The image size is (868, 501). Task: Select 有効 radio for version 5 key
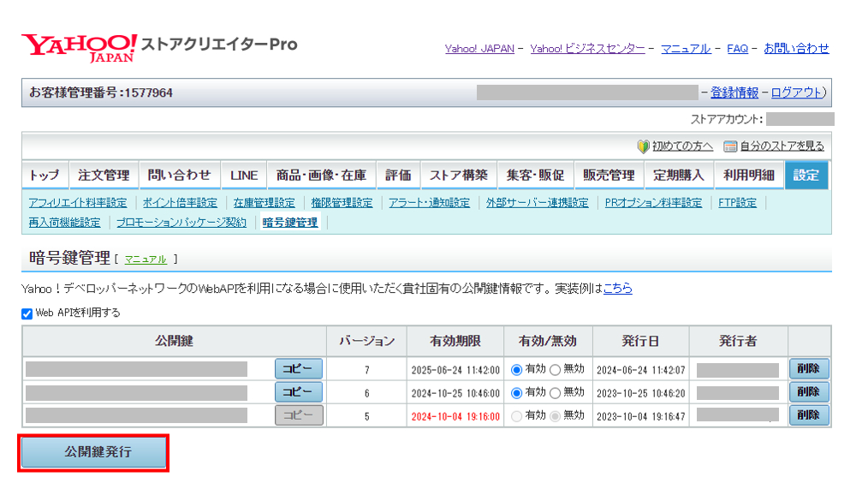coord(516,416)
